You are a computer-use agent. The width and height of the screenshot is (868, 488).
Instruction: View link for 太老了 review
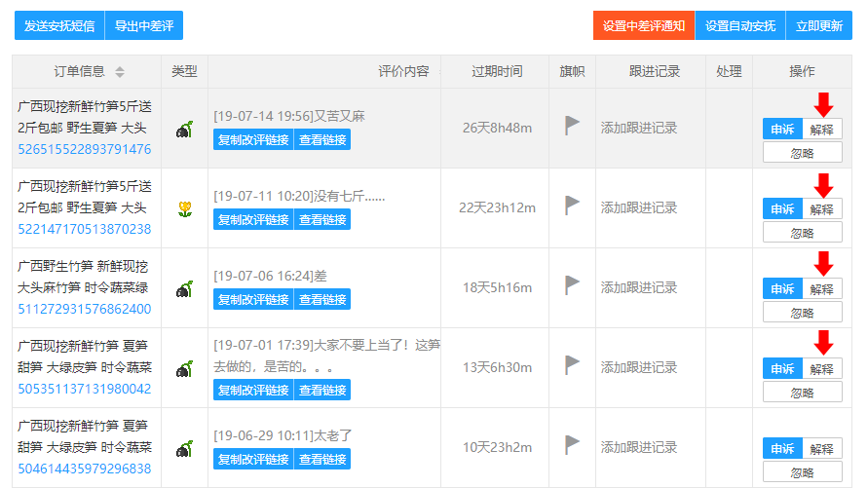pyautogui.click(x=322, y=459)
